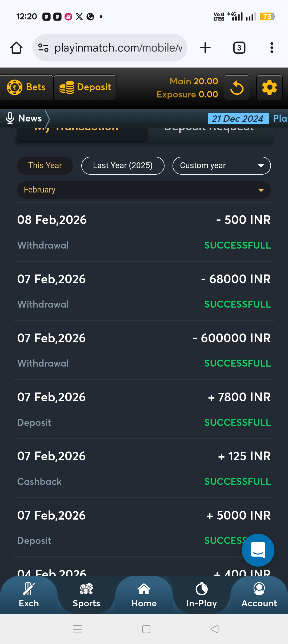Click the Bets button

coord(26,87)
